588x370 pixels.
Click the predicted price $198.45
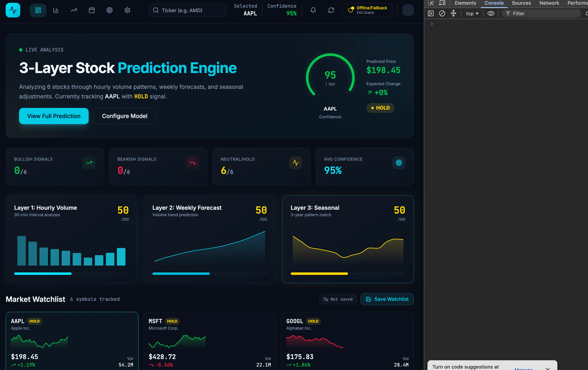coord(383,70)
